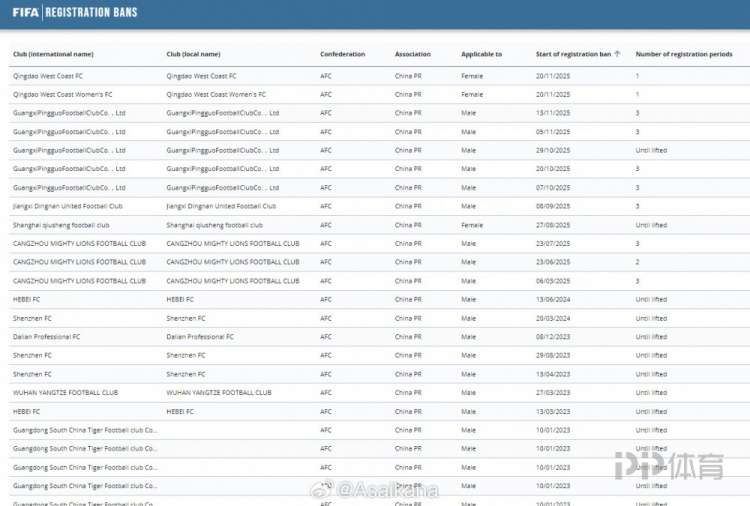Click the sort arrow beside Start of registration ban
This screenshot has height=506, width=750.
617,54
